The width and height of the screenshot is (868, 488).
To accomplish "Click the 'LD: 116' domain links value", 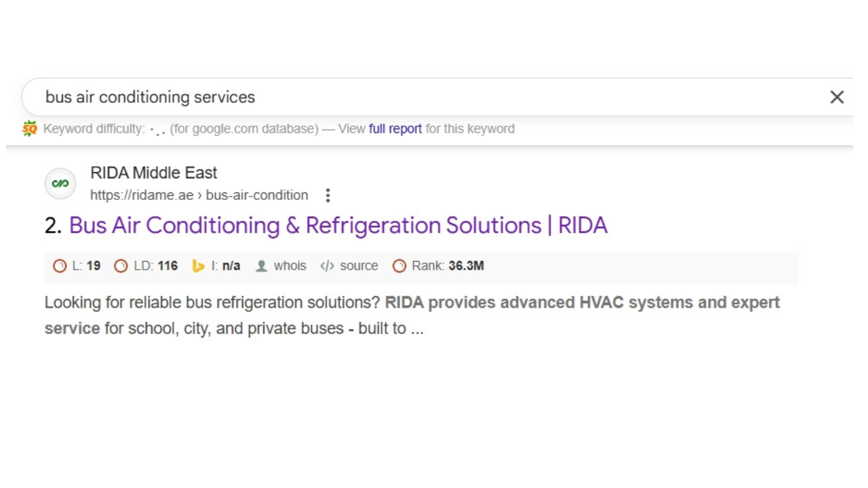I will pos(156,266).
